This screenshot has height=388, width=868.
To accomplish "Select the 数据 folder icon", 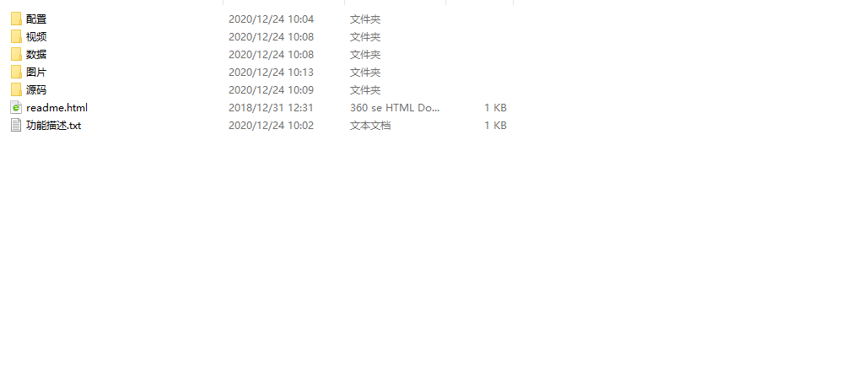I will click(x=16, y=54).
